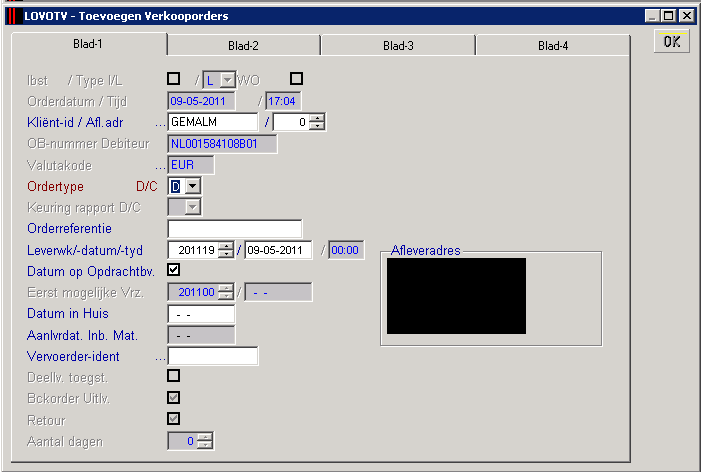
Task: Toggle the Deellv. toegst. checkbox
Action: pos(173,375)
